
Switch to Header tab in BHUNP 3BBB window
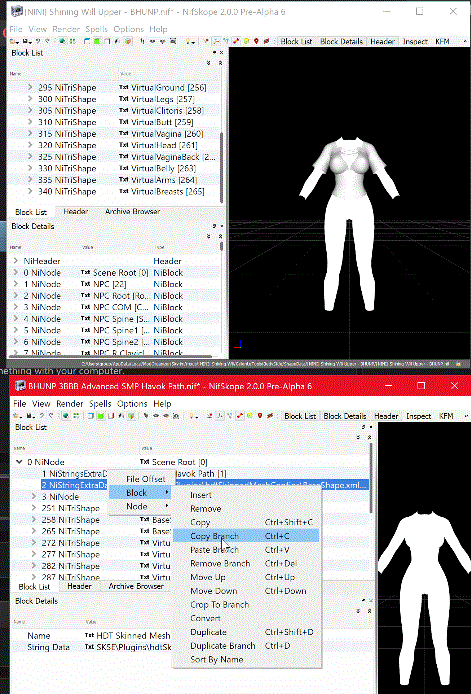80,586
